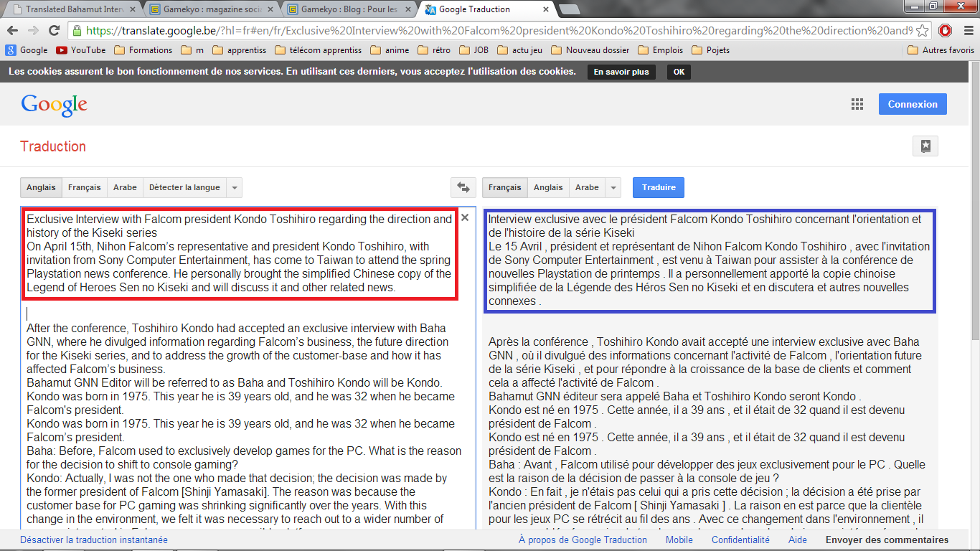This screenshot has width=980, height=551.
Task: Click Désactiver la traduction instantanée link
Action: point(94,540)
